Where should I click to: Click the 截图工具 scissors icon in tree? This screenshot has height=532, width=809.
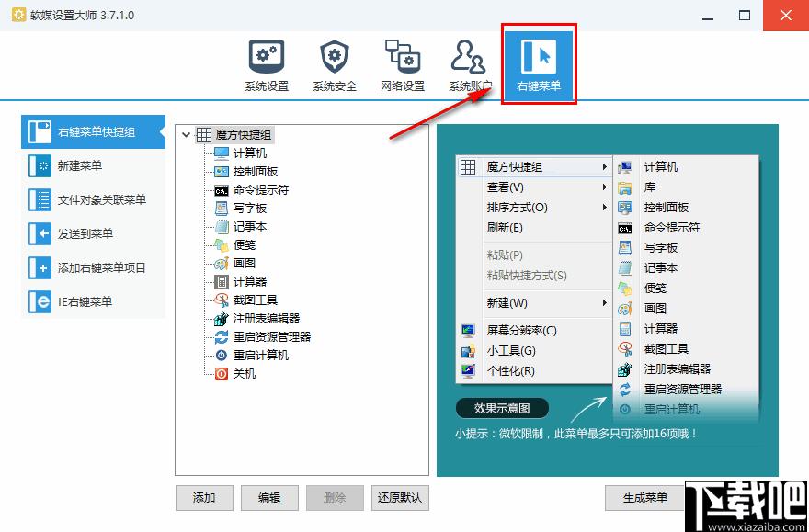[x=222, y=300]
